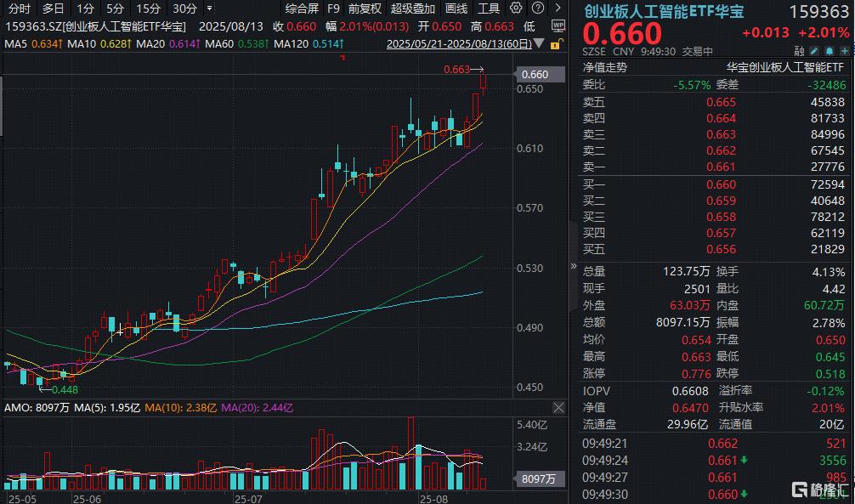
Task: Select the 卖五 ask price 0.665
Action: point(721,102)
